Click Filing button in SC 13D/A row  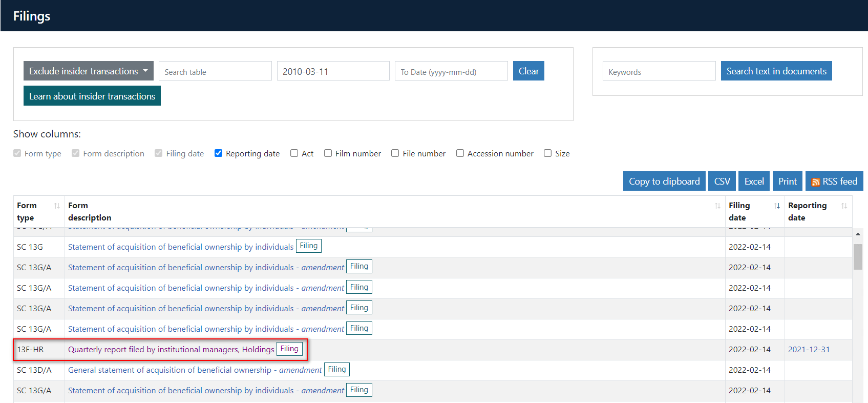coord(337,369)
